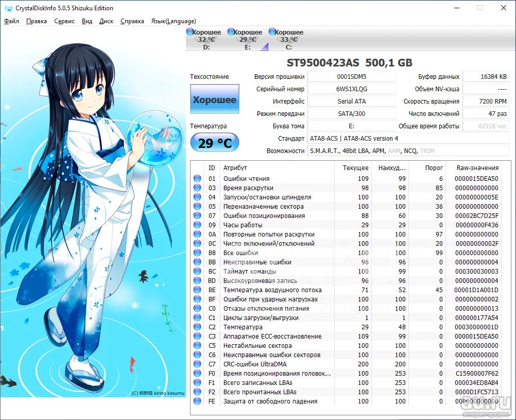Click the Хорошее health status button
Viewport: 516px width, 420px height.
pyautogui.click(x=214, y=99)
